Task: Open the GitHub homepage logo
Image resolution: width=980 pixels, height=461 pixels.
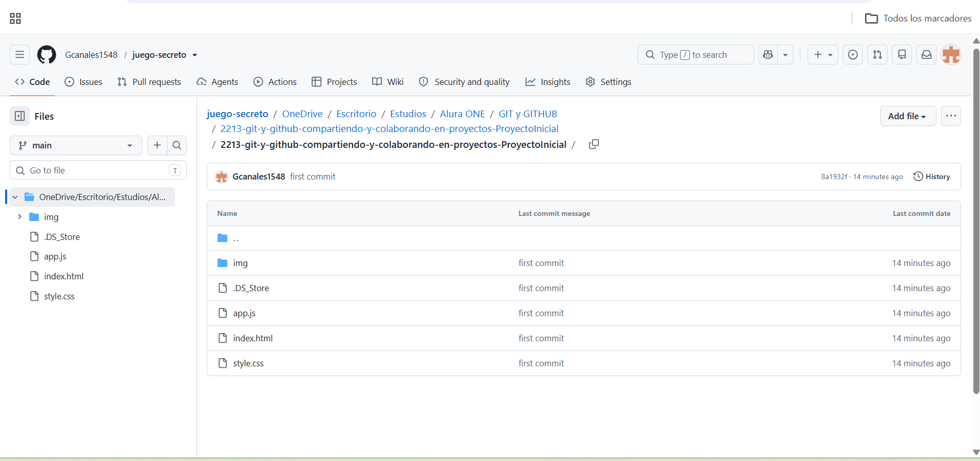Action: click(47, 55)
